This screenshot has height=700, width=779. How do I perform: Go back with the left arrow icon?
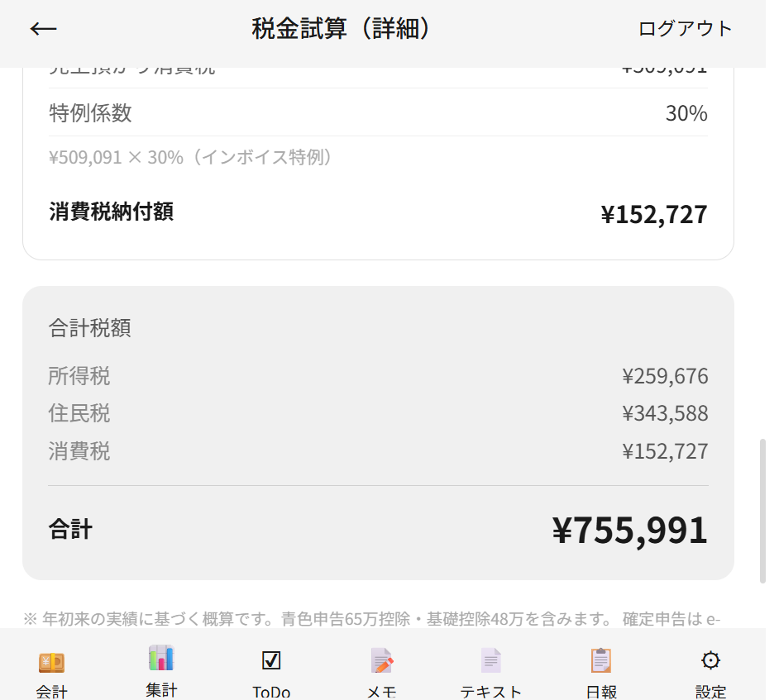[43, 29]
